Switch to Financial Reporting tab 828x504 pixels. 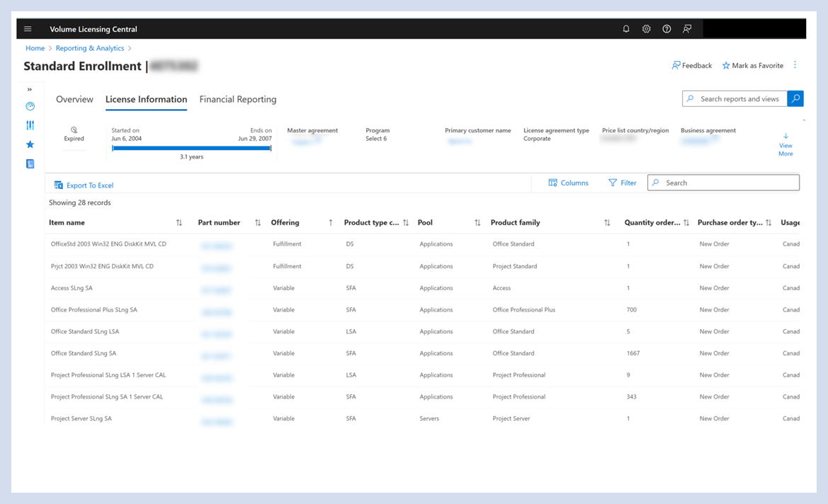pos(237,99)
